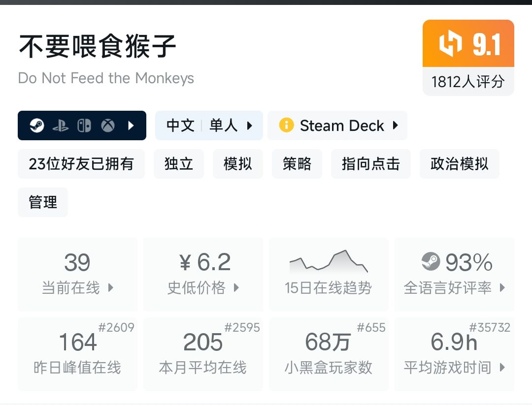Screen dimensions: 532x405
Task: Expand the platform list arrow
Action: tap(131, 125)
